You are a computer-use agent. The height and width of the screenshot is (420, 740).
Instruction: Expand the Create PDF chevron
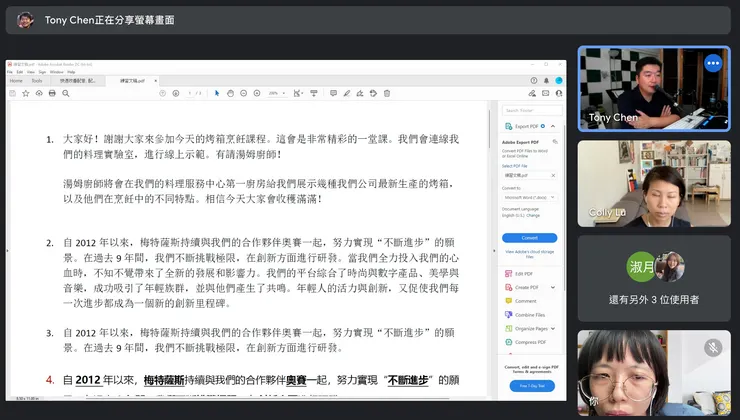(553, 287)
